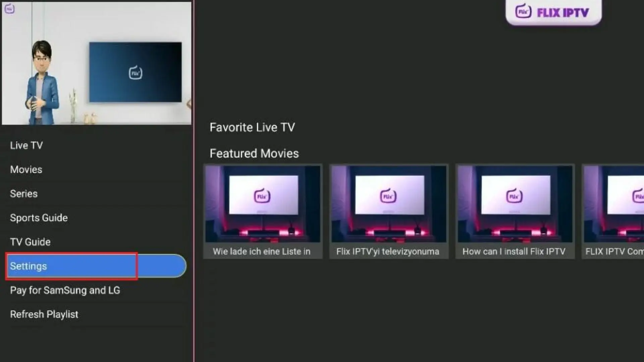
Task: Expand the Movies menu section
Action: (25, 169)
